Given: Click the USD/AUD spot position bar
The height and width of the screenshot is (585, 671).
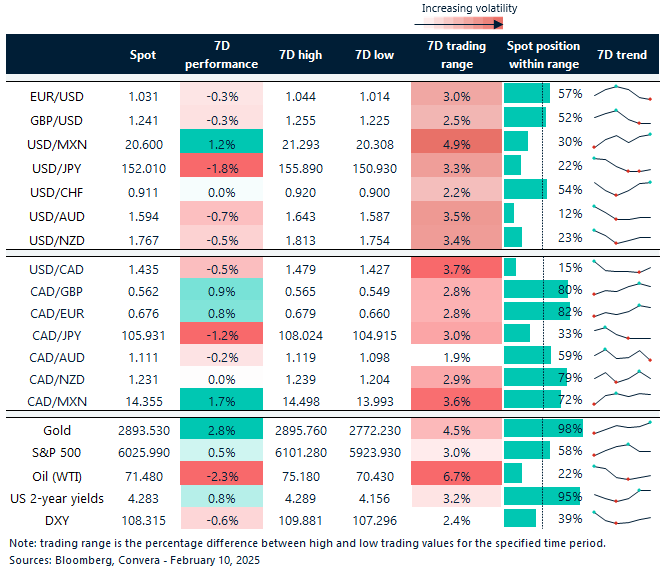Looking at the screenshot, I should [509, 213].
